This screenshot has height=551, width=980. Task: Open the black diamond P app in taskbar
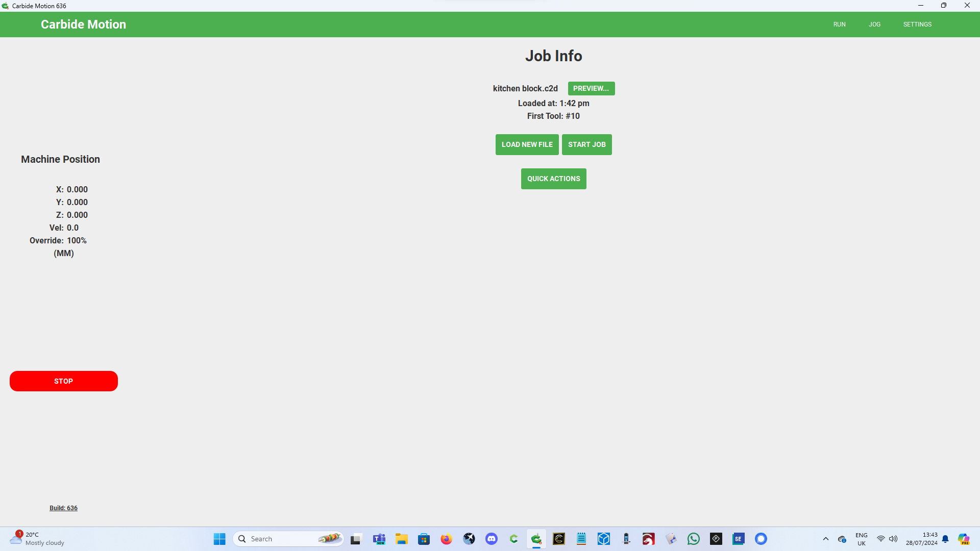tap(716, 539)
